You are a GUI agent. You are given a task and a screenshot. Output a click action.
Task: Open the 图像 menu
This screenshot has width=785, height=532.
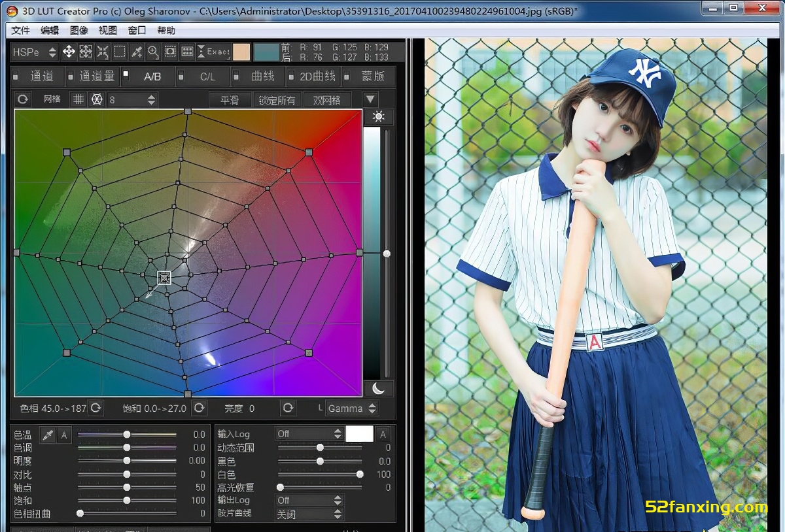[78, 30]
